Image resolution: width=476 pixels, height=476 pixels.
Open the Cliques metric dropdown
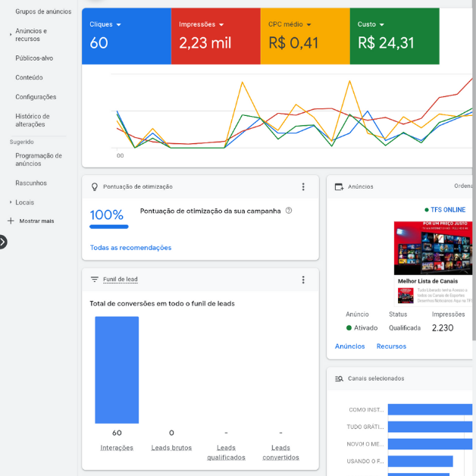click(119, 24)
